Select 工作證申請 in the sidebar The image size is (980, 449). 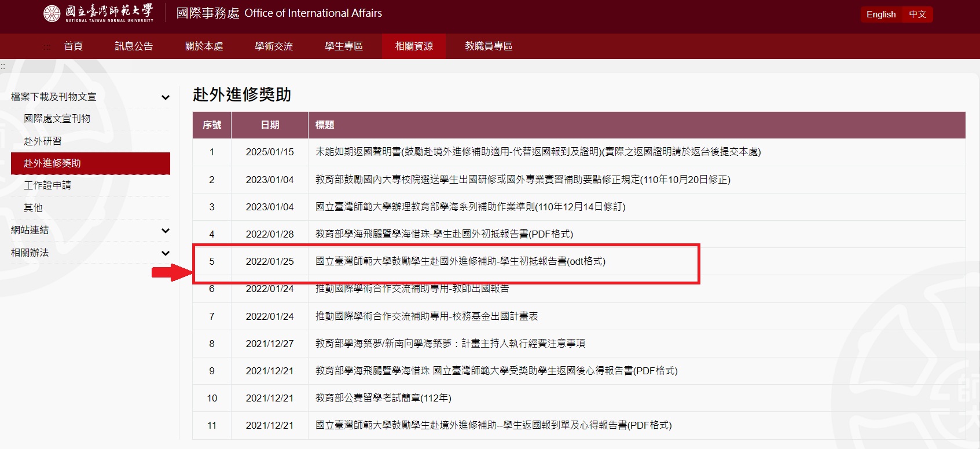pos(47,185)
